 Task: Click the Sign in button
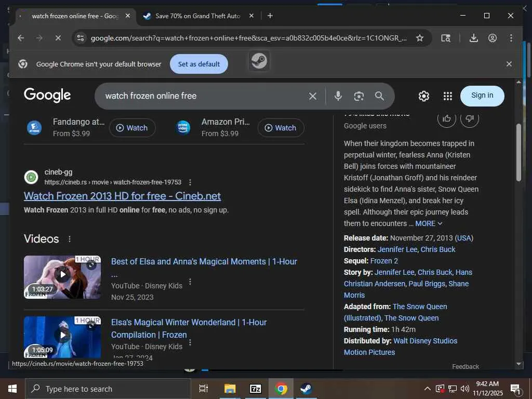(x=482, y=96)
